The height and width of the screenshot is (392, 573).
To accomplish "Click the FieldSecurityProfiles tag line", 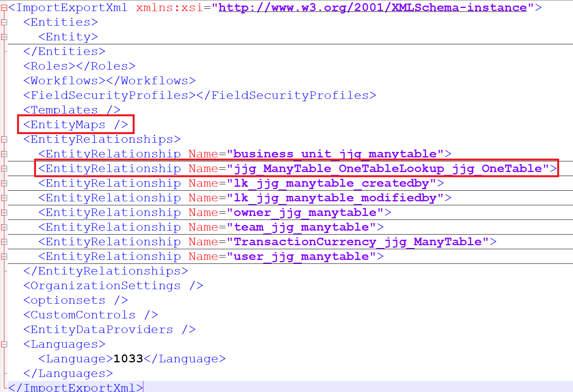I will [x=200, y=95].
